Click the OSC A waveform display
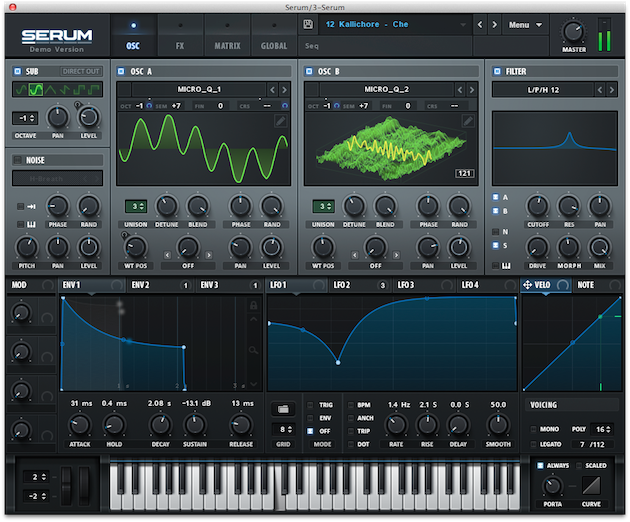Image resolution: width=630 pixels, height=522 pixels. (203, 149)
